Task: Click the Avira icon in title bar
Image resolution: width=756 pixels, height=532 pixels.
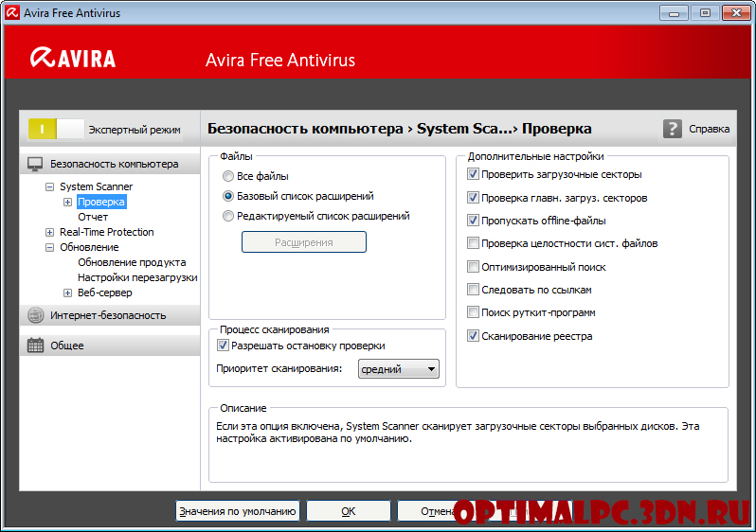Action: click(11, 12)
